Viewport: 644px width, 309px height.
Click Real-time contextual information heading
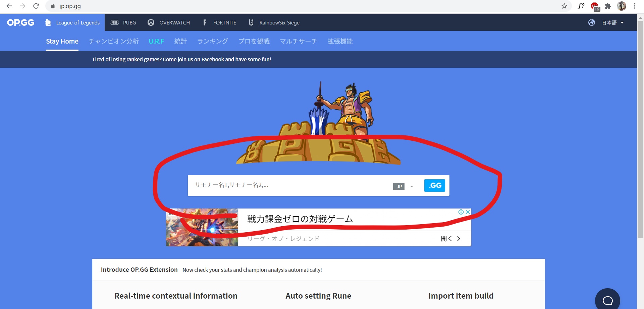[176, 296]
